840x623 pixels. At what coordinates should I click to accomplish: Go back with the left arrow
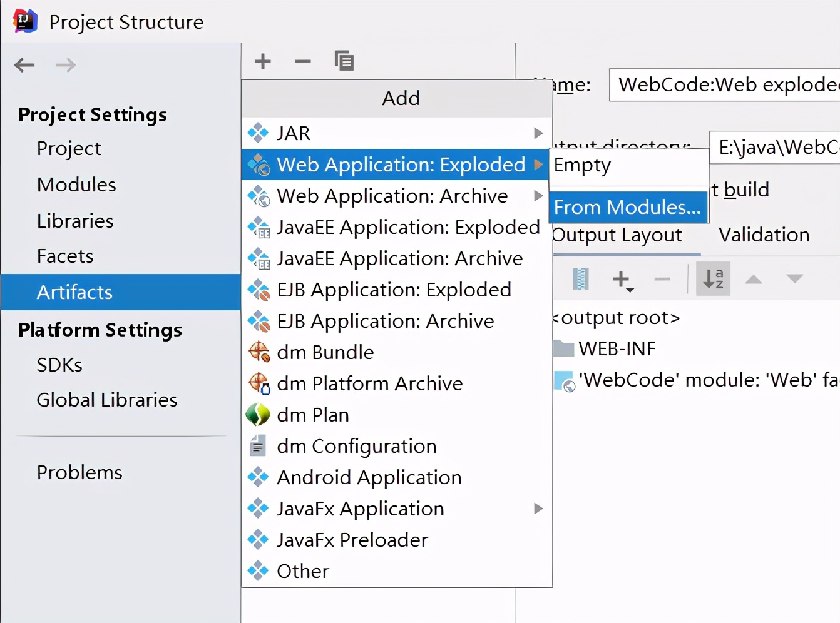24,65
